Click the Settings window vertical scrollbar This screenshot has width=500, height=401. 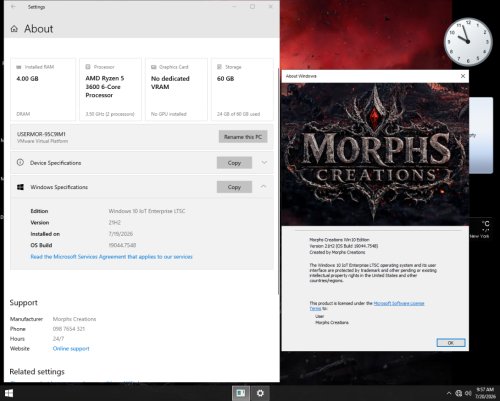tap(278, 180)
